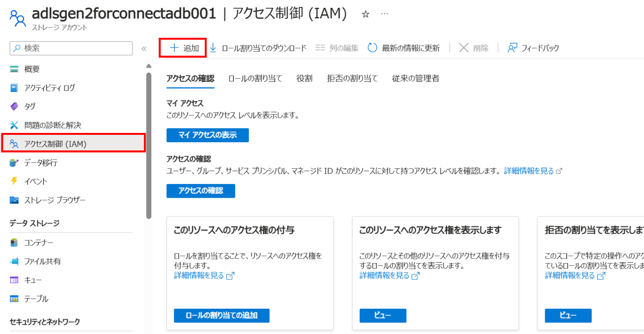
Task: Switch to the 拒否の割り当て tab
Action: 352,78
